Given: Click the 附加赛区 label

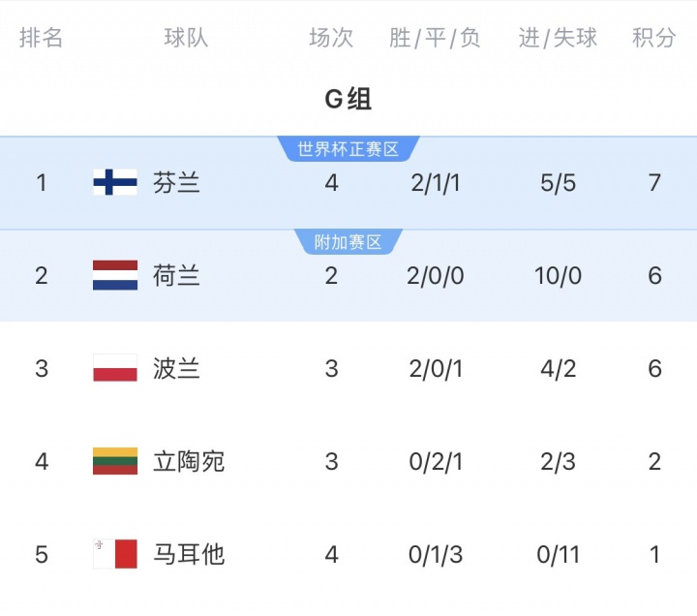Looking at the screenshot, I should (x=348, y=242).
